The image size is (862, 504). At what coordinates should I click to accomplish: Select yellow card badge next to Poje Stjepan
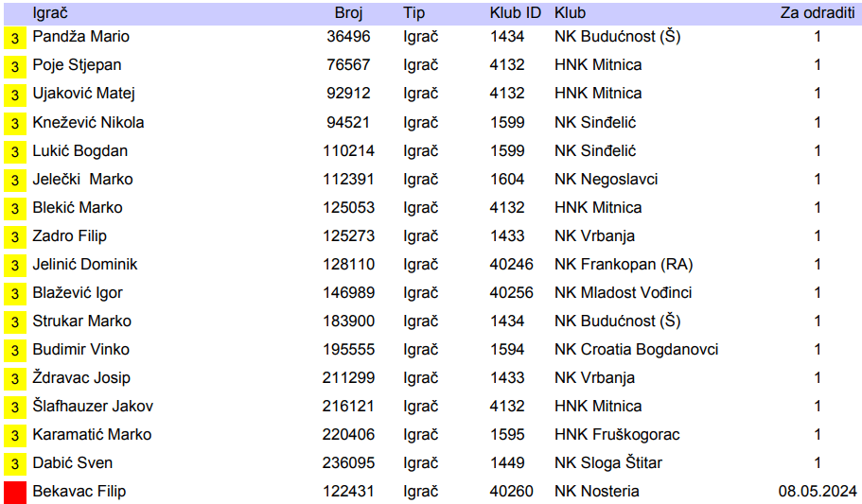(x=15, y=67)
